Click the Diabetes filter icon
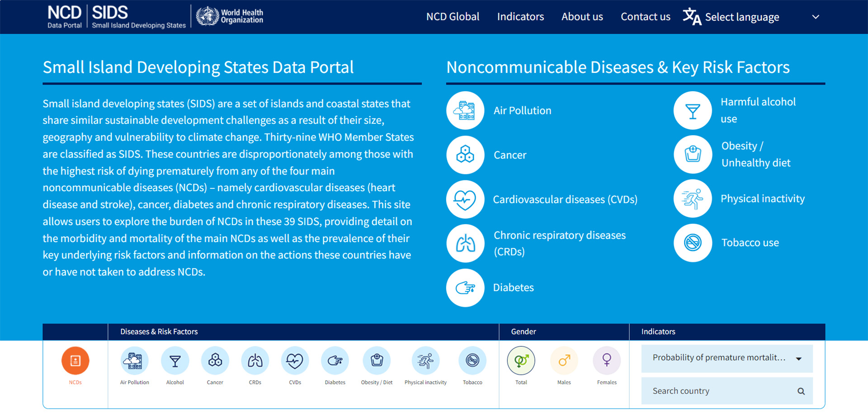 [335, 361]
